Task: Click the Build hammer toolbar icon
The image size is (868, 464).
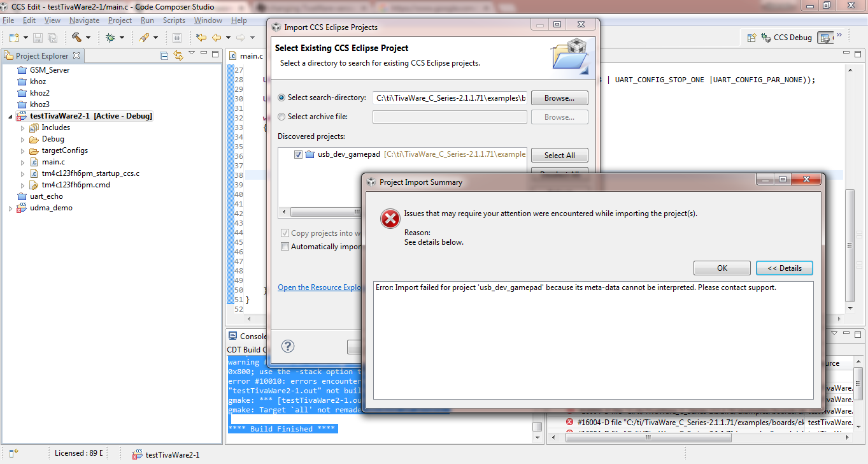Action: click(77, 38)
